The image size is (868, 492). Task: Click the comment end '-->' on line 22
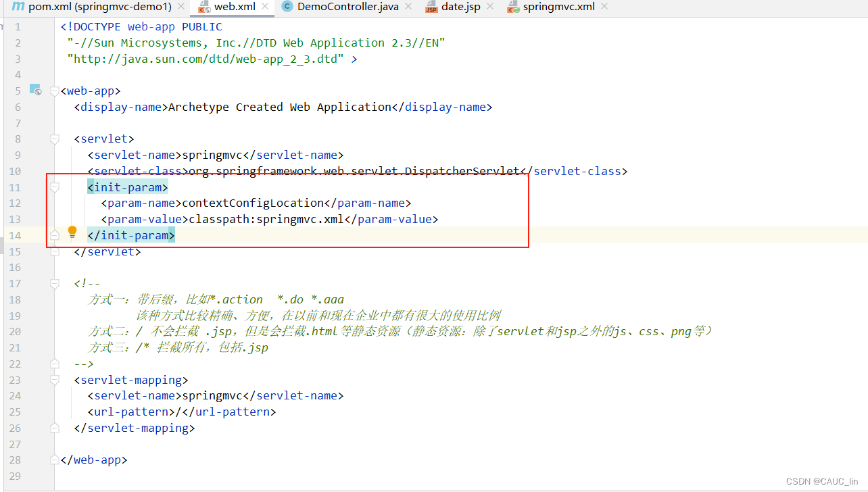[84, 364]
